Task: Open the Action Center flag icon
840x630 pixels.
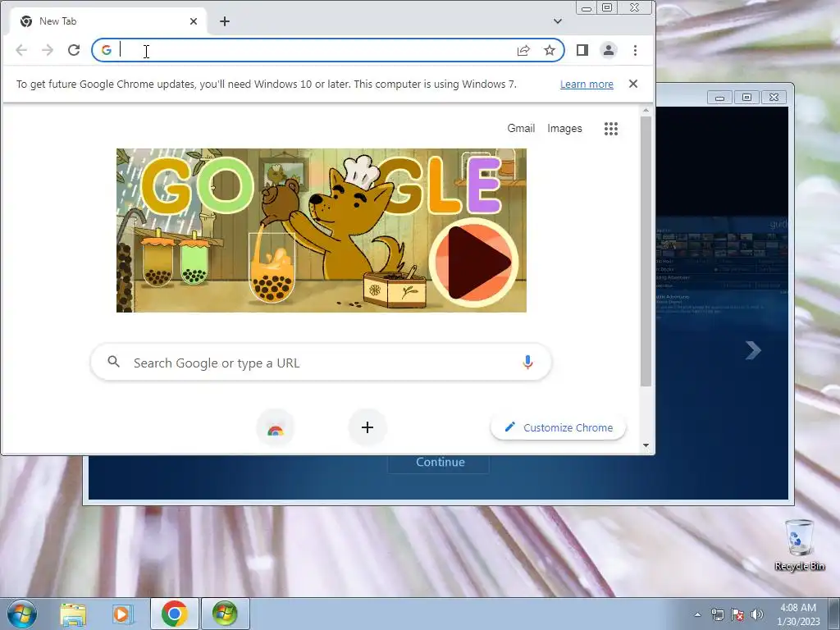Action: coord(737,614)
